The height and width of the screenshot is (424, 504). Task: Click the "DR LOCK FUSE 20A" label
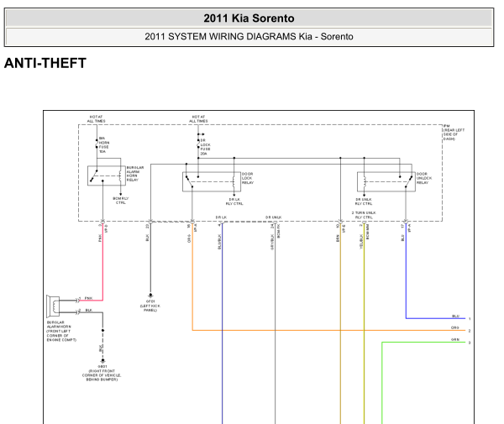[x=206, y=147]
